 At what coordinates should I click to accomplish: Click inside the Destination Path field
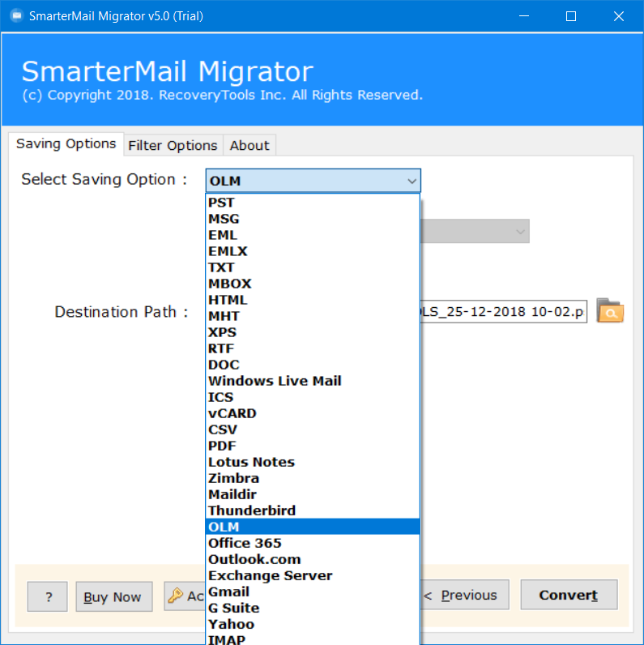pyautogui.click(x=503, y=311)
